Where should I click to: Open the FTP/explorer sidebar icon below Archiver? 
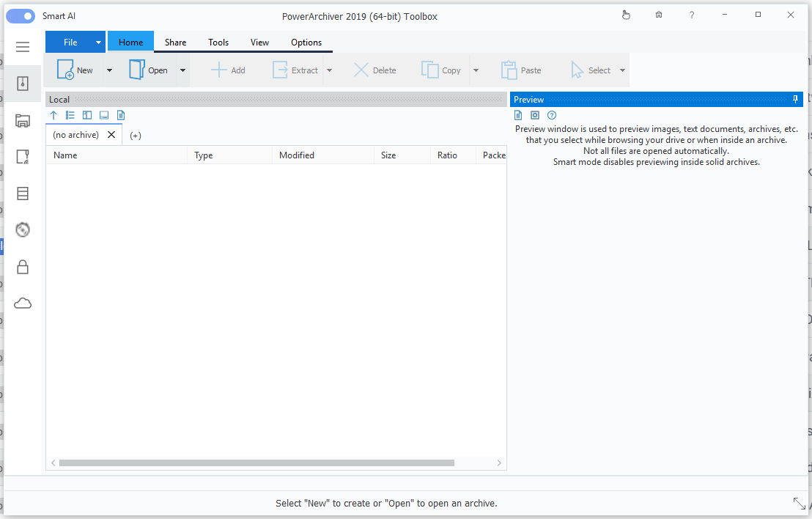pyautogui.click(x=22, y=121)
